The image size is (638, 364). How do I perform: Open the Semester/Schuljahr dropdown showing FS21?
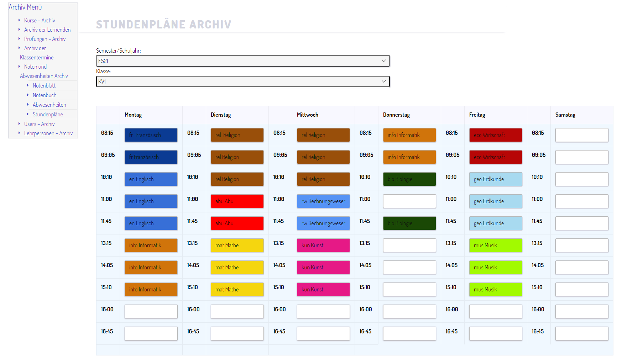coord(242,61)
